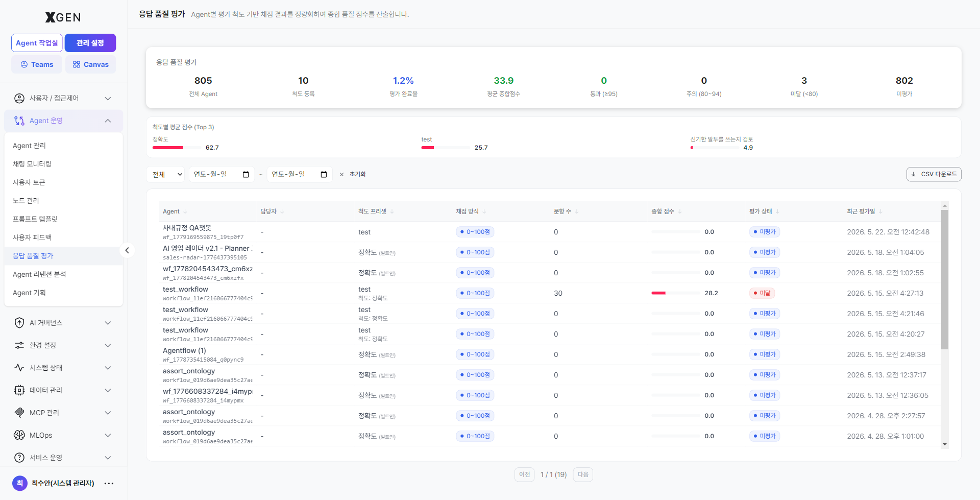Sort by 채점 방식 column arrow
The image size is (980, 500).
coord(484,211)
